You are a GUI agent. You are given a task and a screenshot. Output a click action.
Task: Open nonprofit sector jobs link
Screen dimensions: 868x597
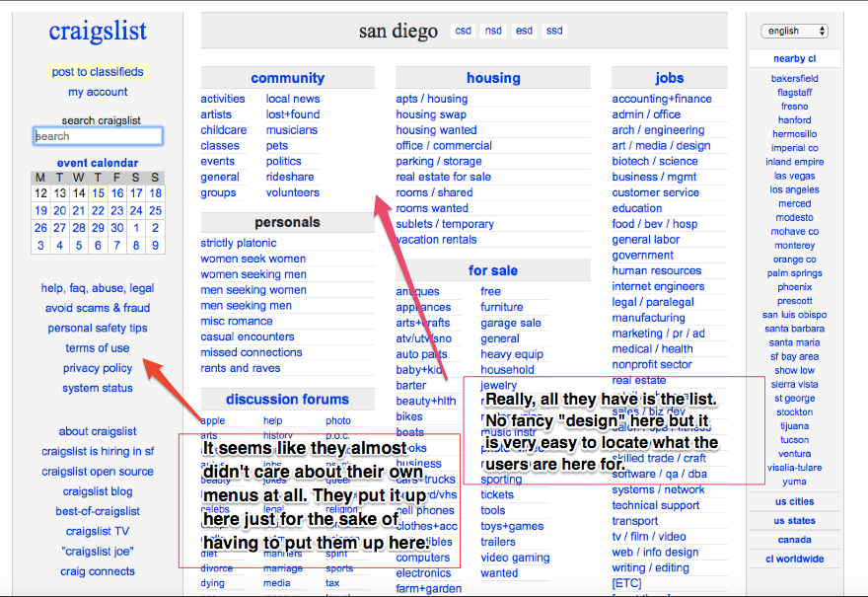(652, 364)
